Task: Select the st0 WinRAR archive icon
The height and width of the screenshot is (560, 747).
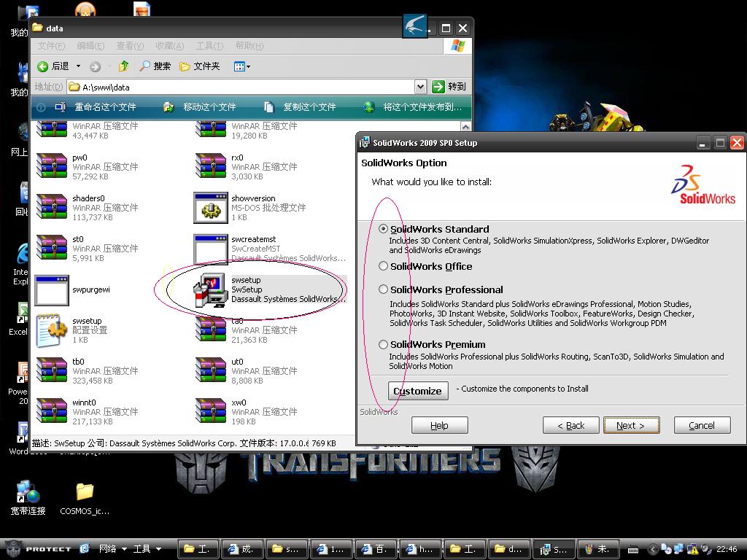Action: (x=52, y=247)
